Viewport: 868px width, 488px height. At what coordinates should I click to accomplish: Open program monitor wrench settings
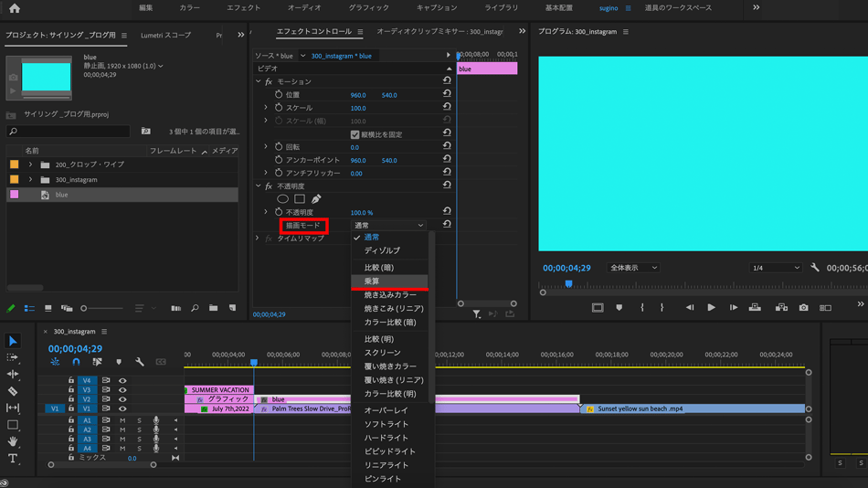(x=815, y=268)
